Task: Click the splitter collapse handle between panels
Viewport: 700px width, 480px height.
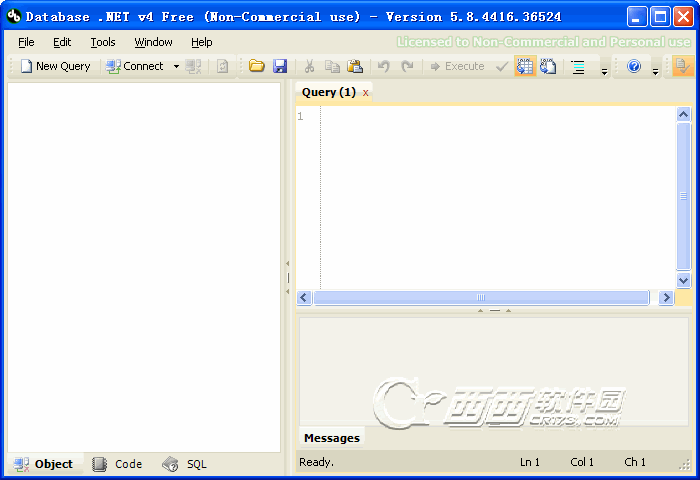Action: click(x=288, y=278)
